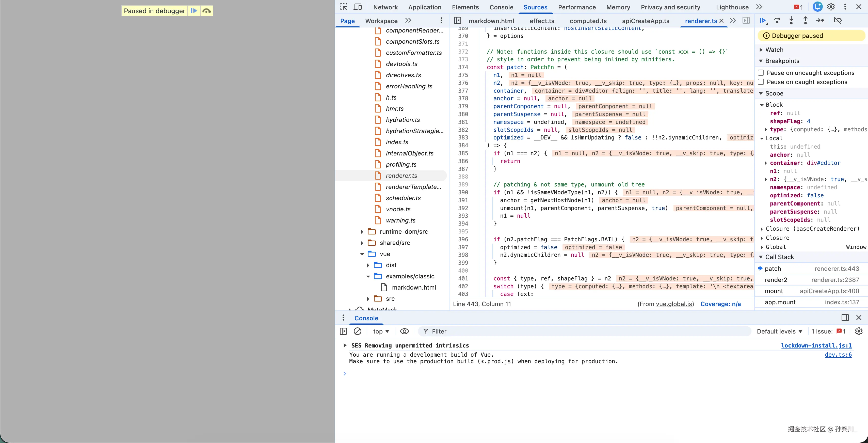Screen dimensions: 868x443
Task: Deactivate breakpoints icon
Action: pos(838,21)
